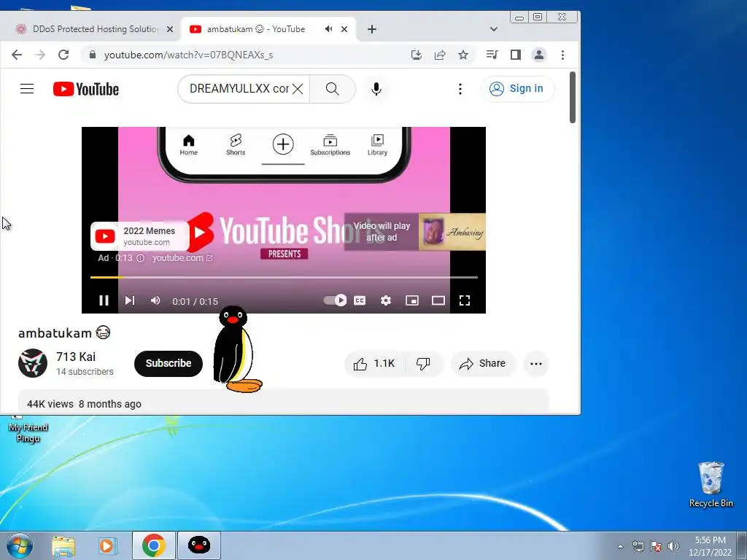Open Action Center flag icon
Viewport: 747px width, 560px height.
point(656,546)
